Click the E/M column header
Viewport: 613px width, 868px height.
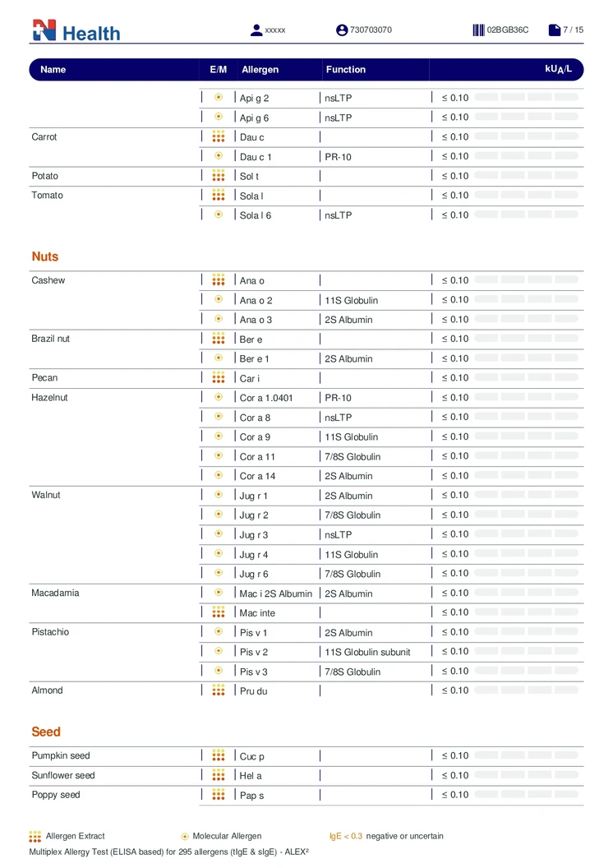click(219, 70)
